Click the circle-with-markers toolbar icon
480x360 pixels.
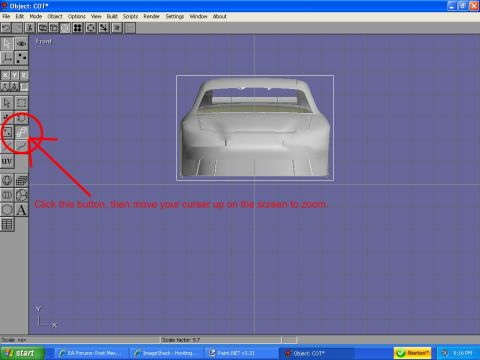91,28
